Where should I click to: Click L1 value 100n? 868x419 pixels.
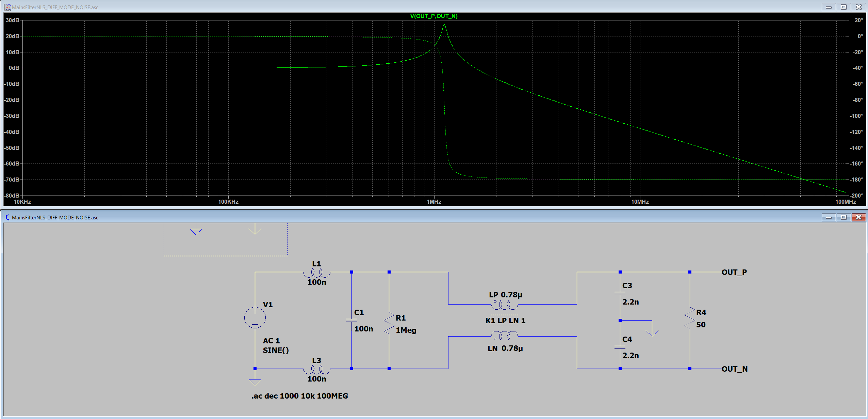[x=316, y=282]
